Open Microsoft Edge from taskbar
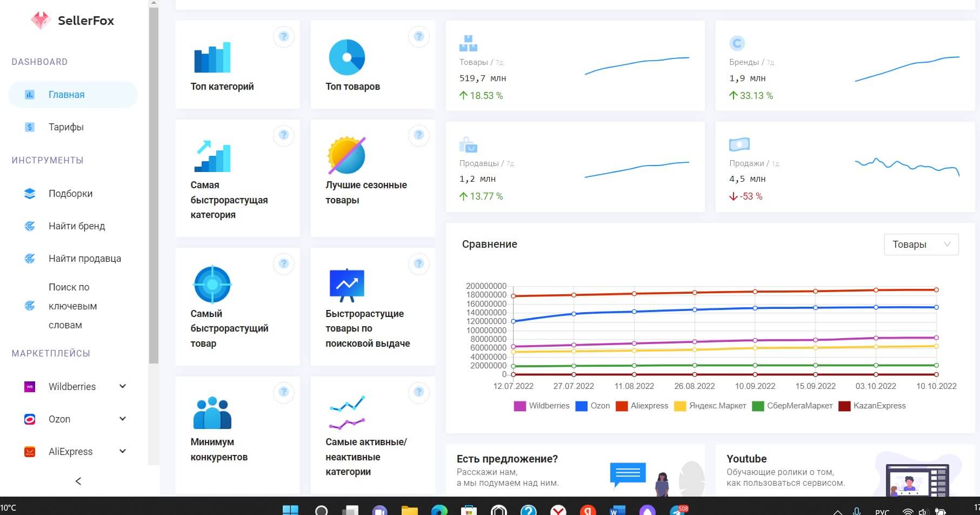980x515 pixels. click(x=439, y=510)
